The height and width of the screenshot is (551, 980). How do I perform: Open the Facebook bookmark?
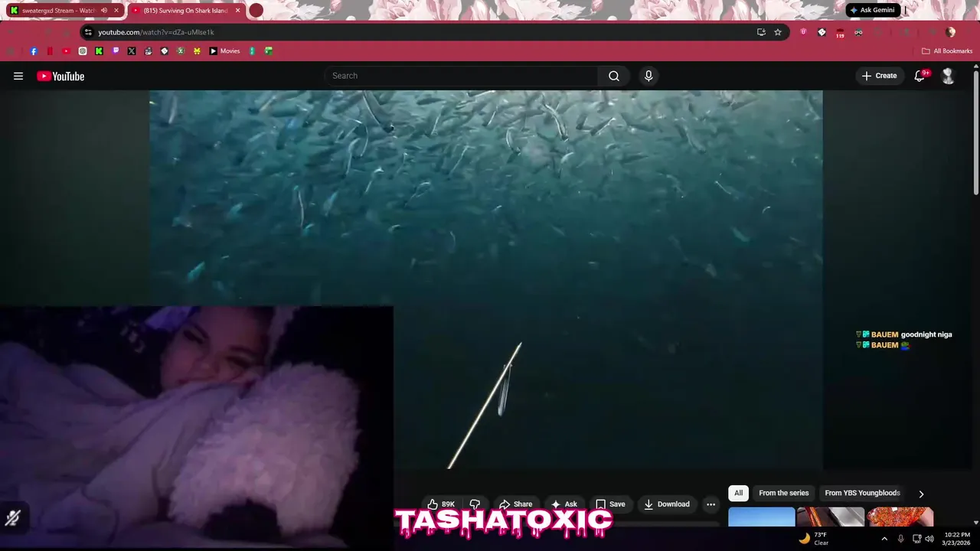coord(34,51)
